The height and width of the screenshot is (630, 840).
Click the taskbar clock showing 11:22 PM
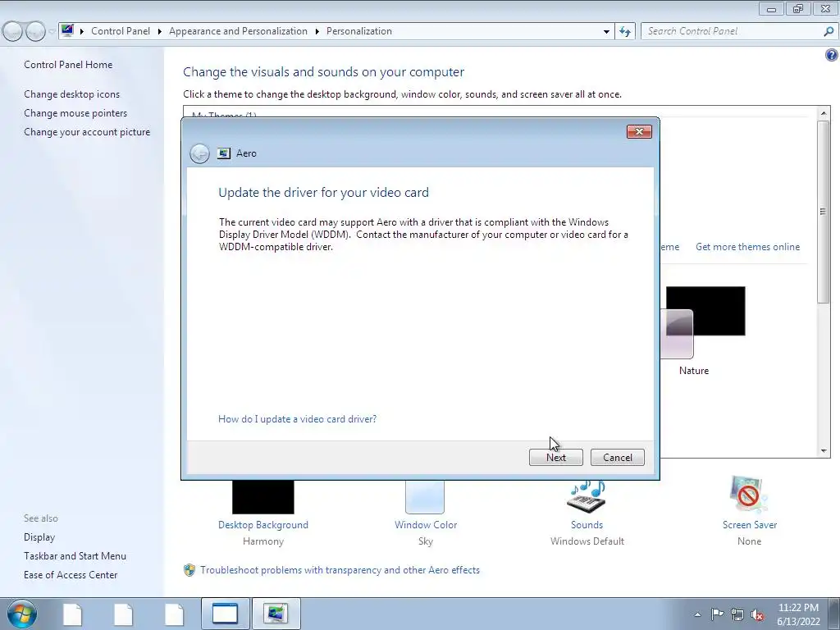tap(798, 614)
